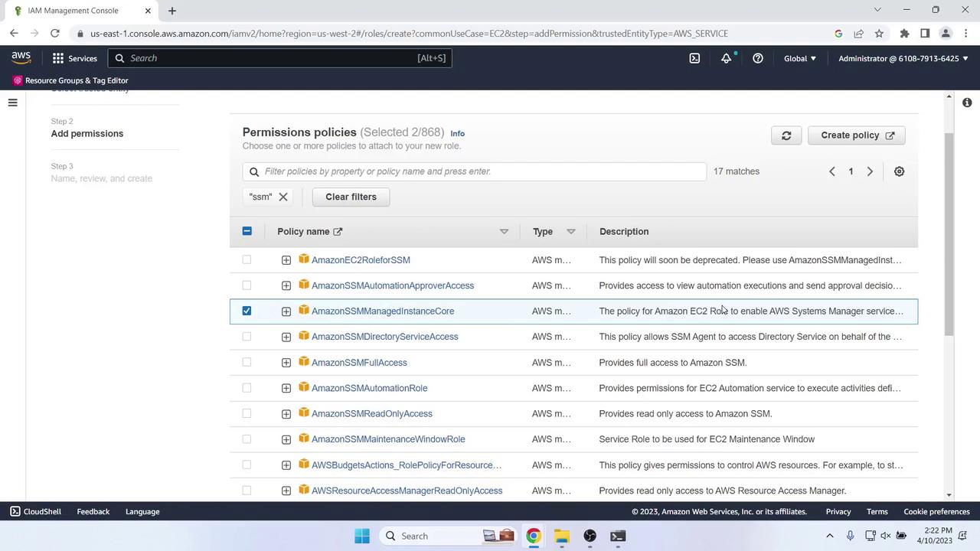980x551 pixels.
Task: Remove the "ssm" filter tag
Action: (x=283, y=197)
